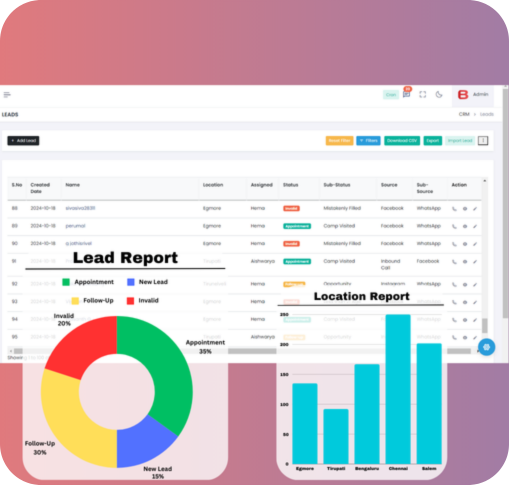This screenshot has width=509, height=485.
Task: Open the Admin profile menu
Action: coord(473,95)
